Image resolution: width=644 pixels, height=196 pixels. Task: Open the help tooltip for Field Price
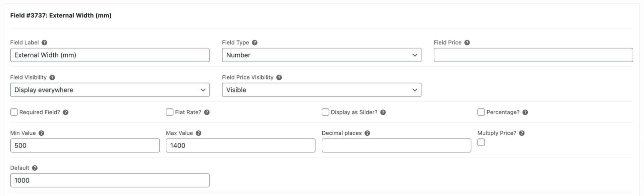467,43
